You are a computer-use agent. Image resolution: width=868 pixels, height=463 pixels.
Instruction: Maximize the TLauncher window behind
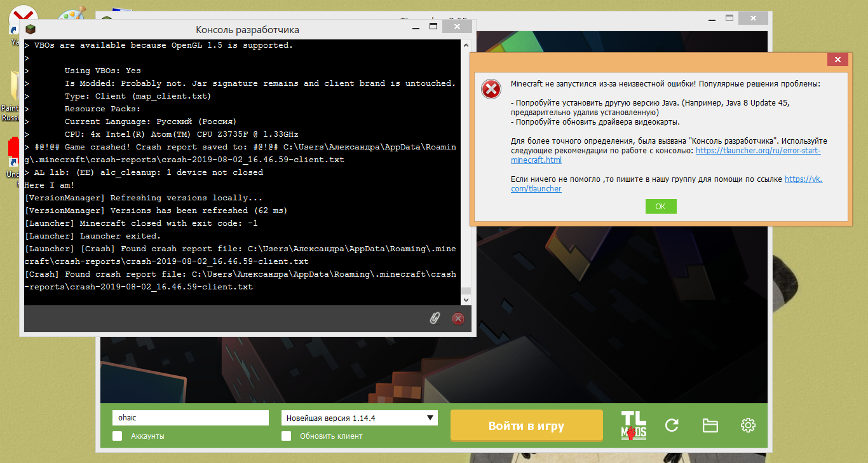(x=730, y=17)
